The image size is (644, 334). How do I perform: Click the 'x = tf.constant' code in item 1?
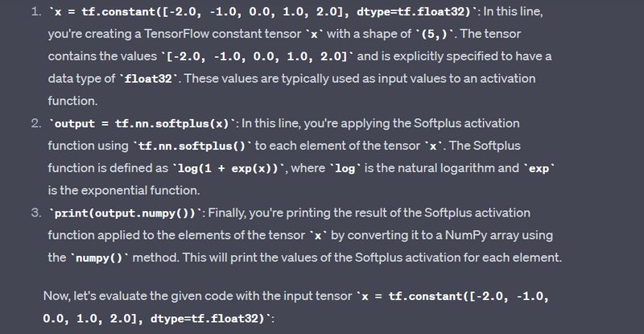tap(97, 14)
